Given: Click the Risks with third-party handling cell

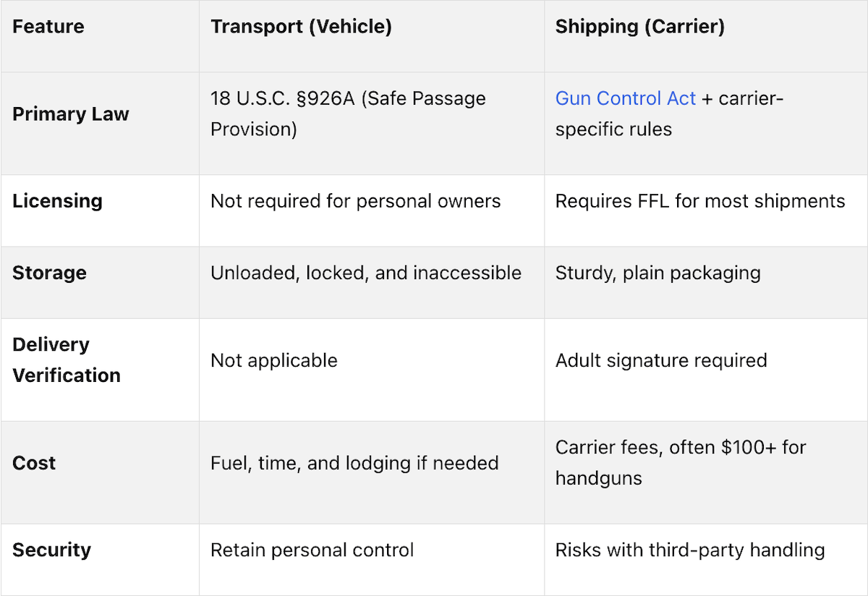Looking at the screenshot, I should point(689,550).
